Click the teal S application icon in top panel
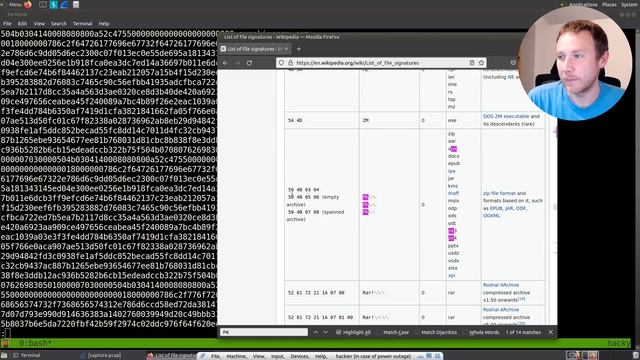The height and width of the screenshot is (360, 640). pos(53,4)
